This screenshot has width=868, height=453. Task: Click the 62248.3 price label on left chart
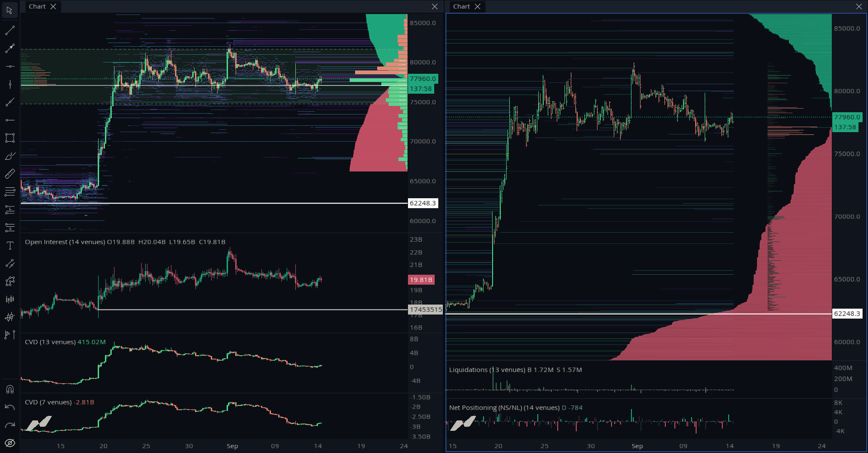coord(423,203)
